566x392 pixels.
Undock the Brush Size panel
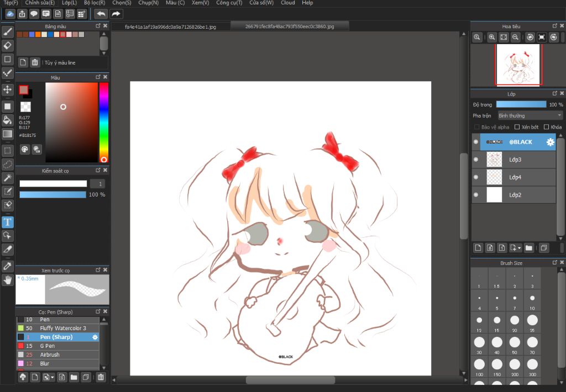(555, 263)
